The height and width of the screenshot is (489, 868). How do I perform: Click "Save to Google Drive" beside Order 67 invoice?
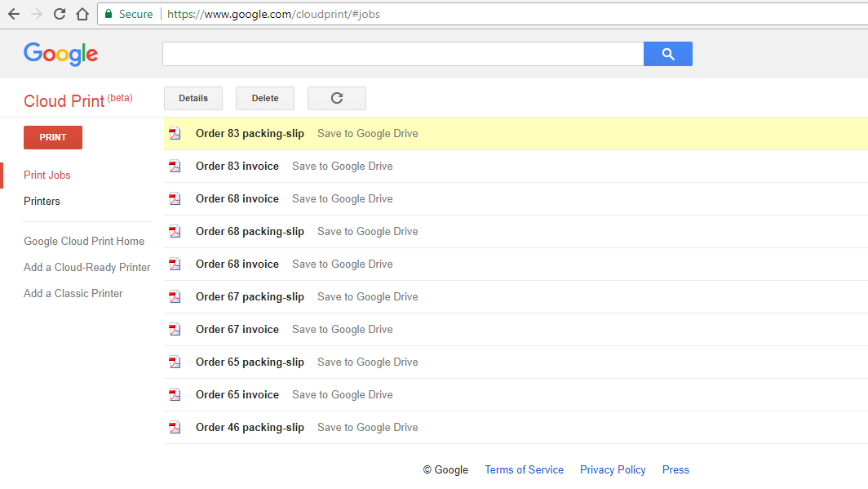point(343,330)
